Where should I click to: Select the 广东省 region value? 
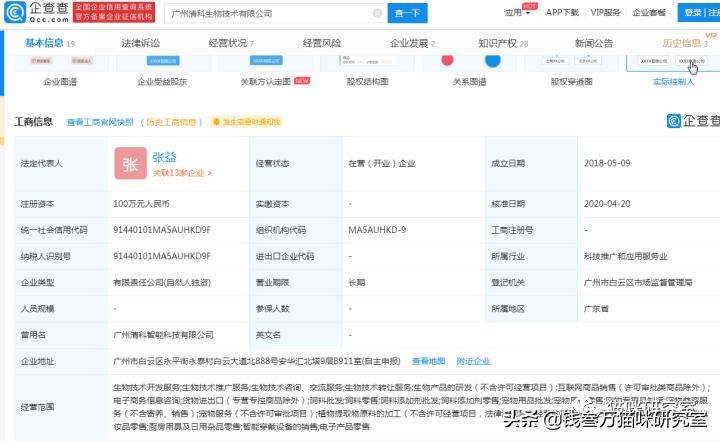tap(596, 309)
